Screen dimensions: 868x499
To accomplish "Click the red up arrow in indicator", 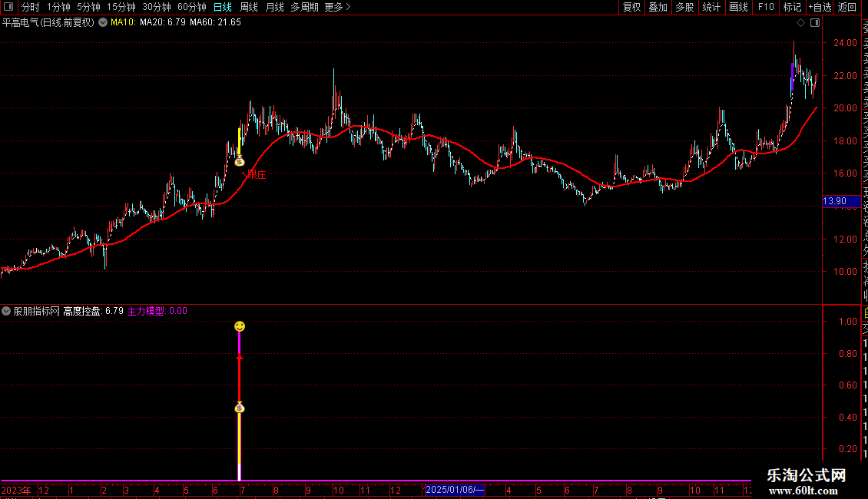I will coord(239,359).
